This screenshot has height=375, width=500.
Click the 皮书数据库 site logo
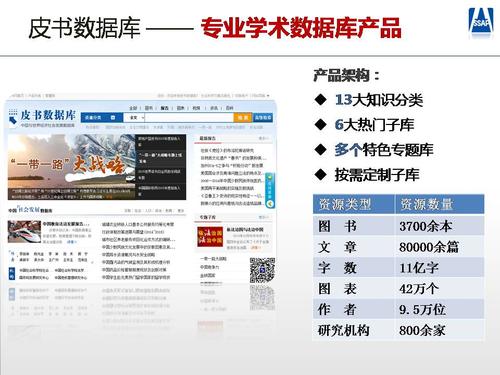(x=42, y=118)
